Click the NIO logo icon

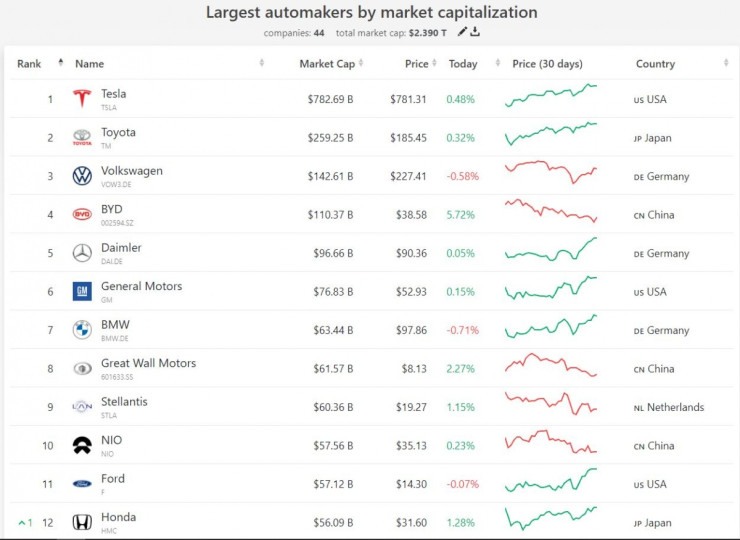[x=82, y=446]
